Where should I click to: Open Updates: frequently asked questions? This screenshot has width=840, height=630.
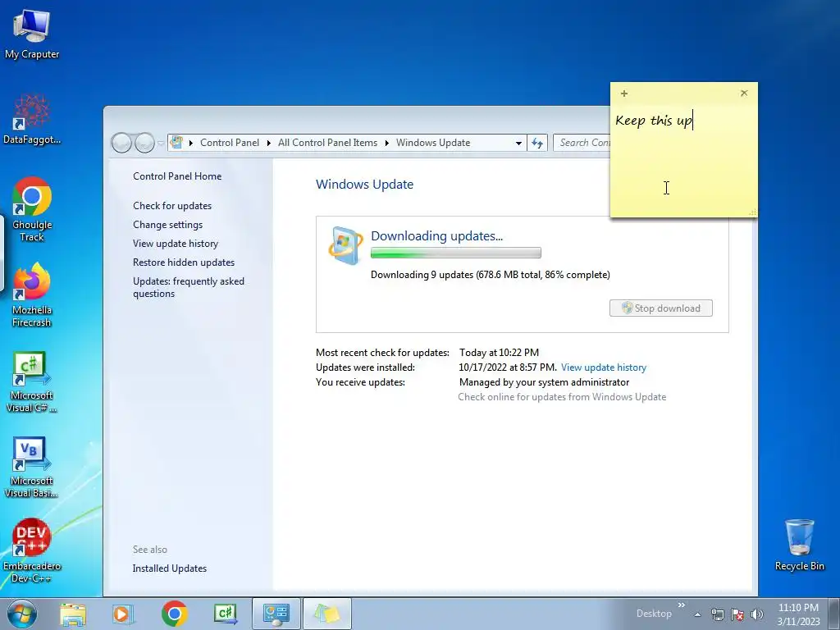[189, 287]
